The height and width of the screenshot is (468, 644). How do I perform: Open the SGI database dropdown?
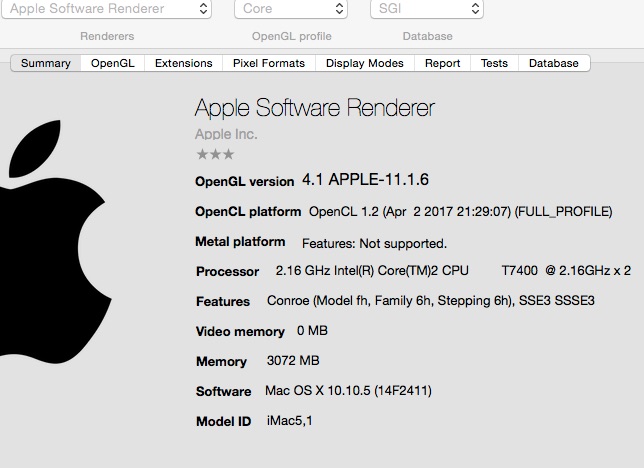[427, 9]
